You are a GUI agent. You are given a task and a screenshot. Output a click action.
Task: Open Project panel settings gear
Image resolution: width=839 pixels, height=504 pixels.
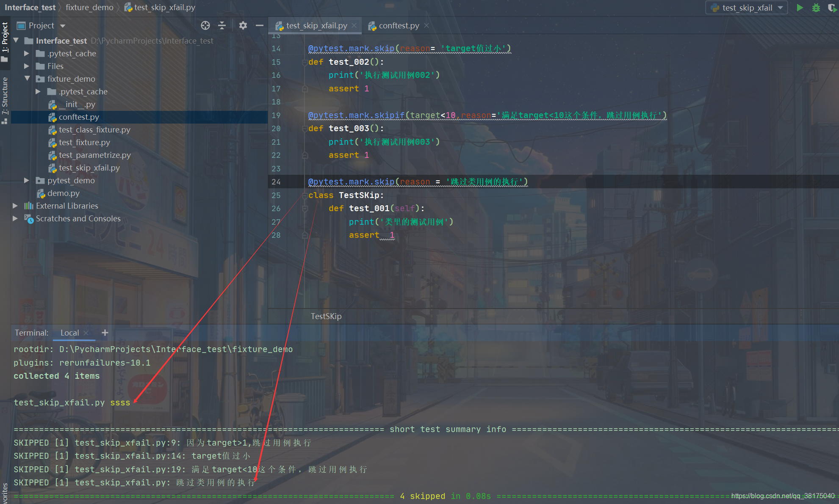[243, 25]
